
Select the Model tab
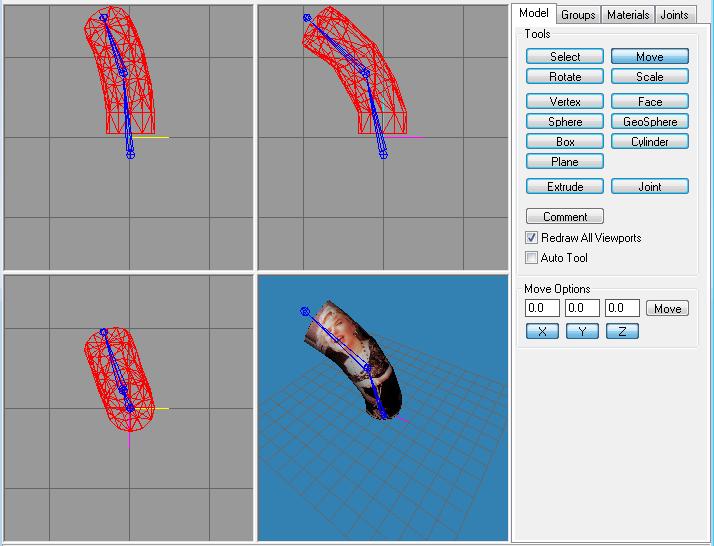click(533, 13)
